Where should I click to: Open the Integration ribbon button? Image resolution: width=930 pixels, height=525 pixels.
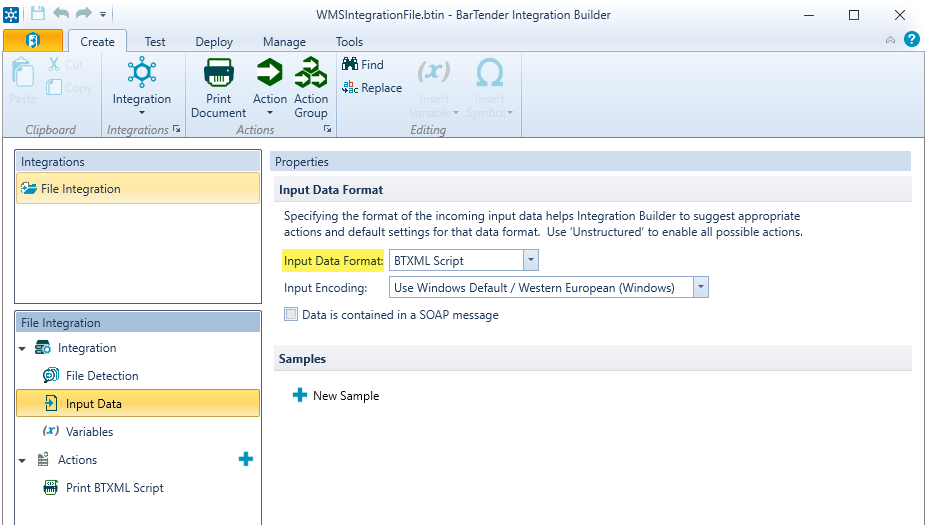pyautogui.click(x=142, y=87)
